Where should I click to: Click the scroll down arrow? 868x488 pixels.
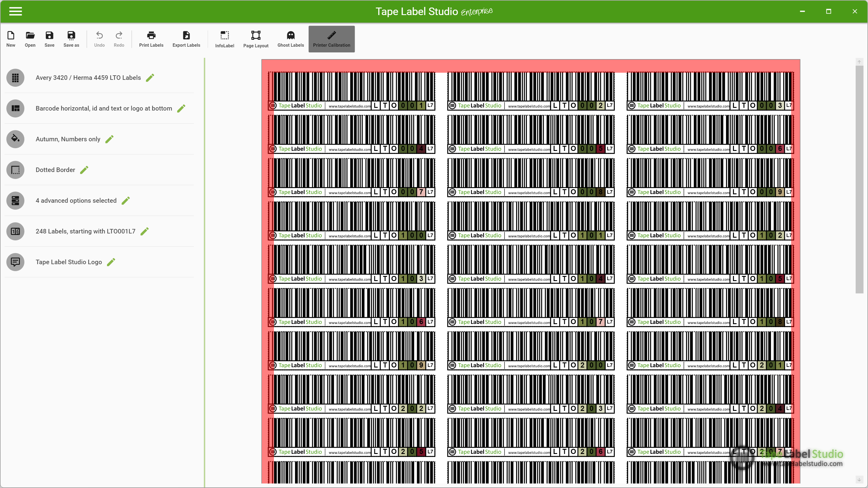859,480
